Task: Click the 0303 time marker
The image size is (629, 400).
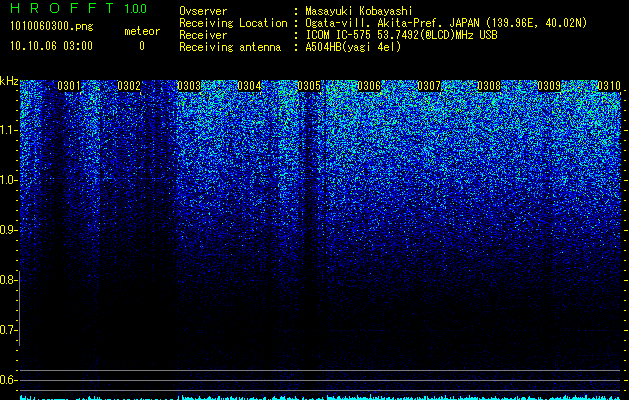Action: click(189, 86)
